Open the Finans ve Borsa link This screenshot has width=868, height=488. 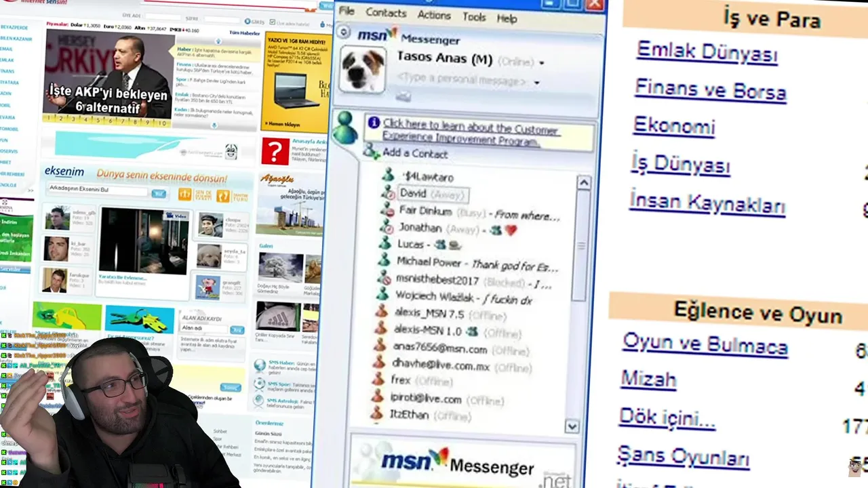[710, 89]
